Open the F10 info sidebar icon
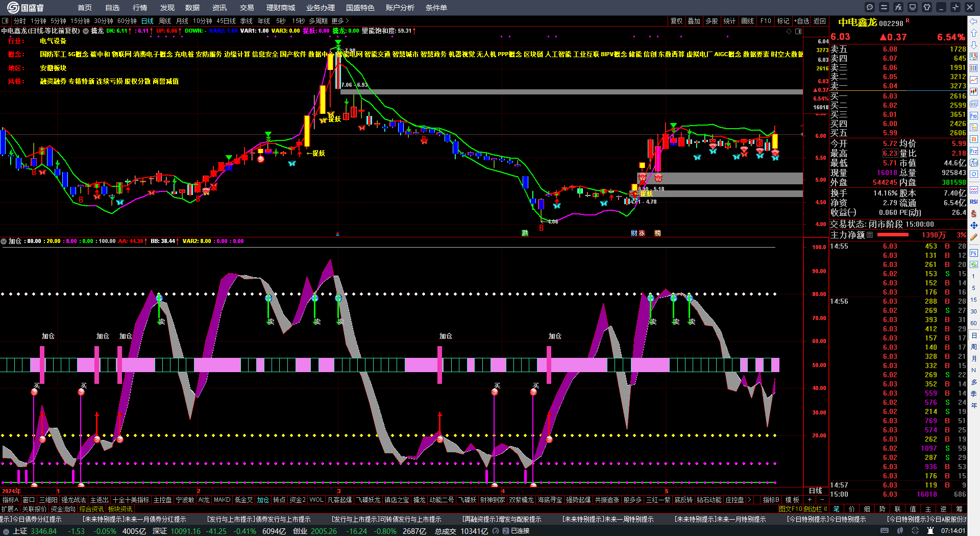The height and width of the screenshot is (536, 980). click(974, 115)
